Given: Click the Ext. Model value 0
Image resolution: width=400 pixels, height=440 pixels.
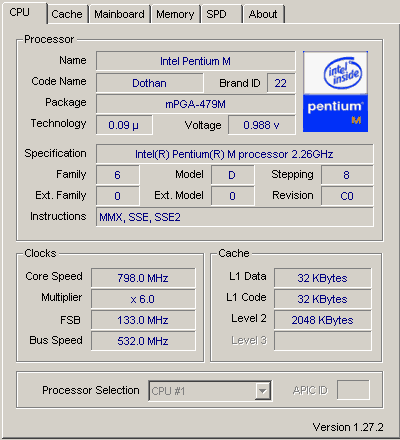Looking at the screenshot, I should point(233,196).
